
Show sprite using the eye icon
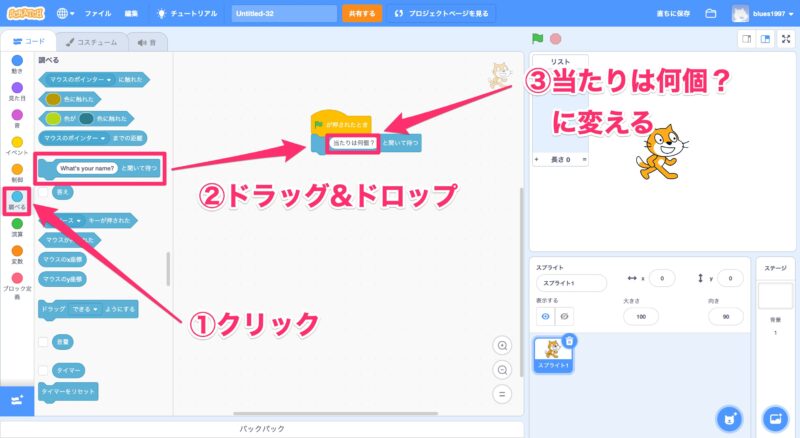545,316
